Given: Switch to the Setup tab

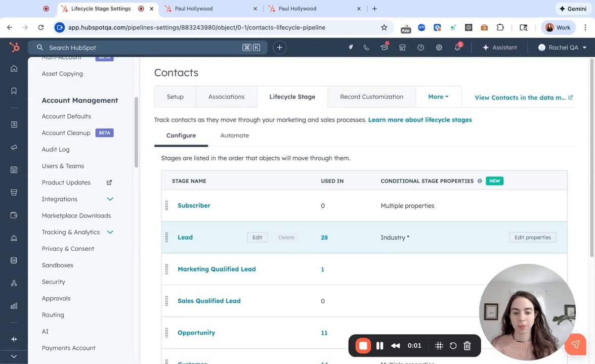Looking at the screenshot, I should 175,97.
